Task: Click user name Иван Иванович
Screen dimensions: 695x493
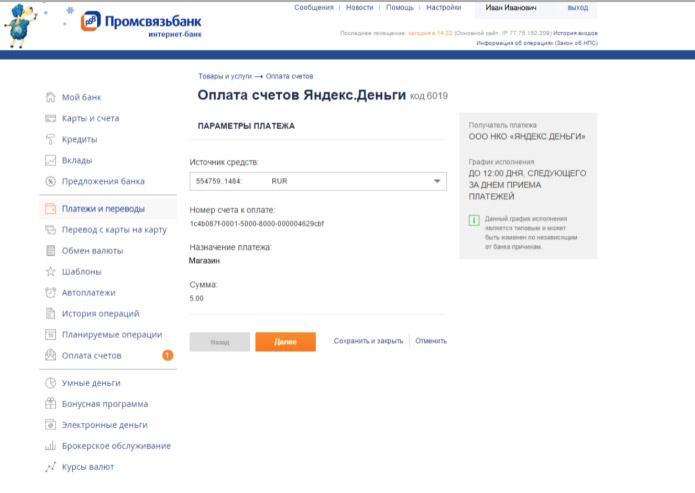Action: [x=511, y=8]
